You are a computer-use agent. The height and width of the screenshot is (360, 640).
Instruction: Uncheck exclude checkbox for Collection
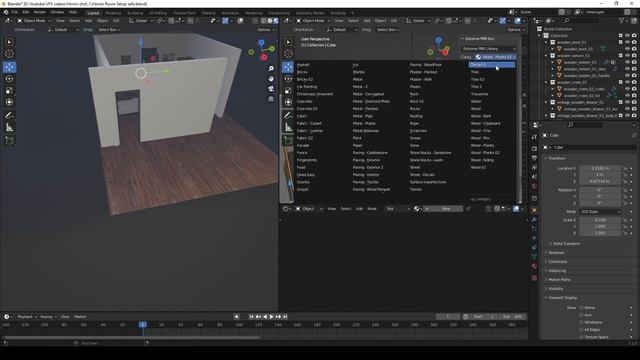tap(621, 36)
